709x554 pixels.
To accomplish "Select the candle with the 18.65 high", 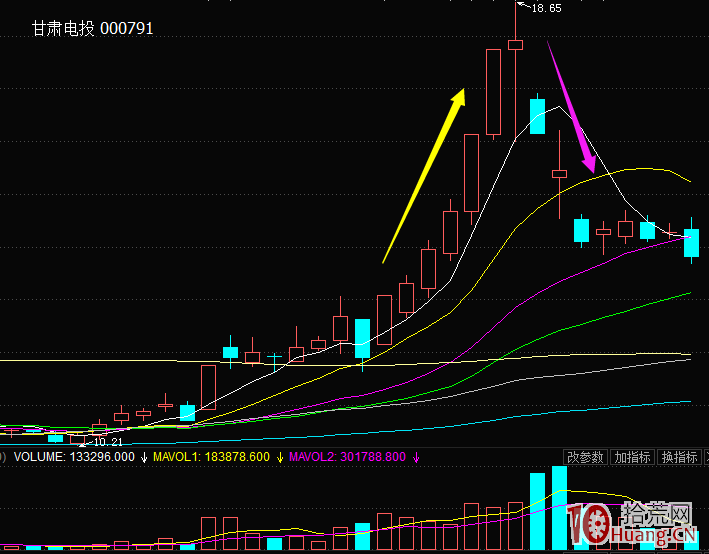I will coord(516,44).
